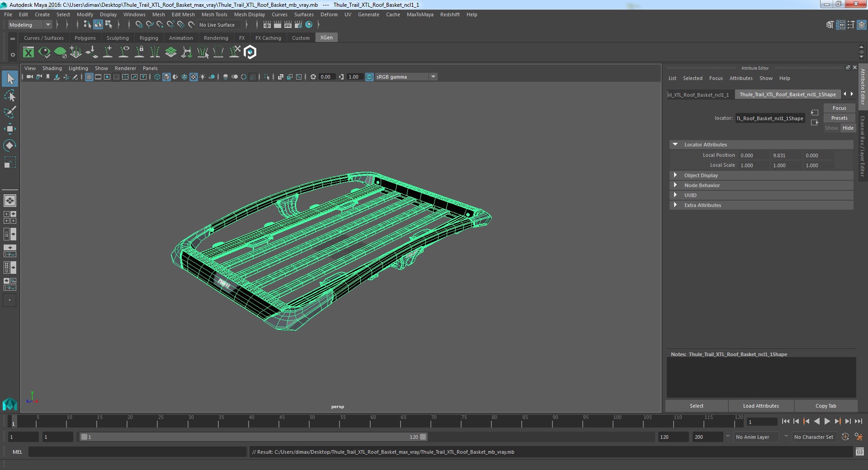Viewport: 868px width, 470px height.
Task: Select the Thule_Trail_XTL_Roof_Basket_ncl1_1Shape tab
Action: pos(788,94)
